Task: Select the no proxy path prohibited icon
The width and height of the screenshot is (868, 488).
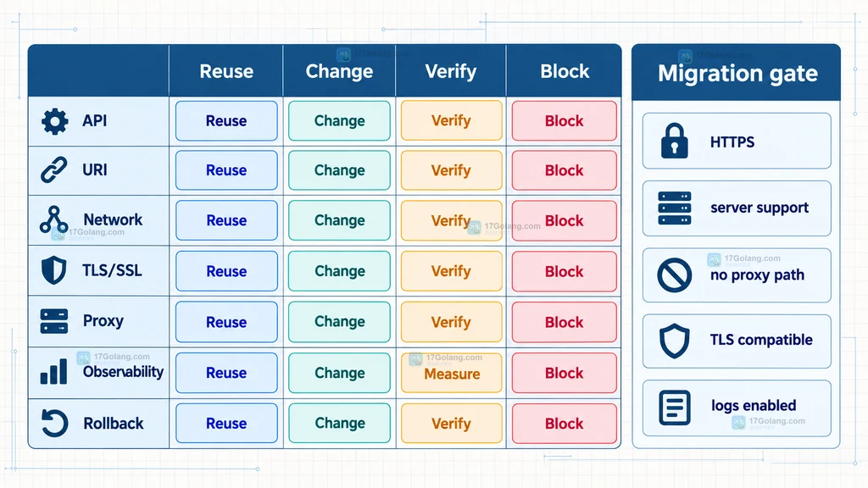Action: pyautogui.click(x=674, y=275)
